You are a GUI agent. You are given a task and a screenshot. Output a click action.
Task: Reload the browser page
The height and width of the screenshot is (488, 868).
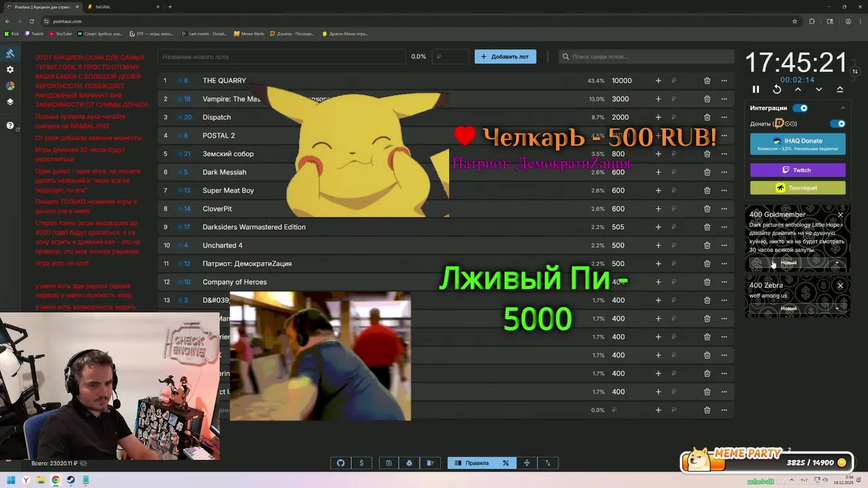tap(31, 21)
